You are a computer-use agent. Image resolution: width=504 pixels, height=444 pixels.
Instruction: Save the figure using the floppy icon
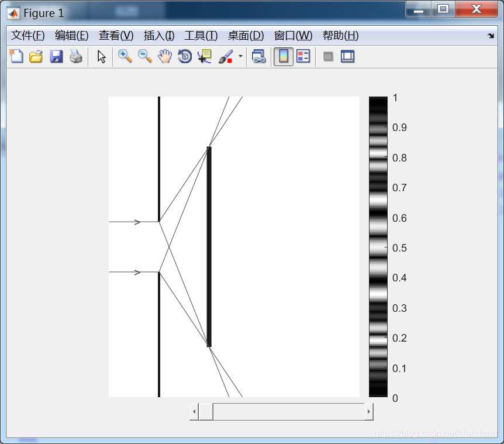[x=56, y=57]
